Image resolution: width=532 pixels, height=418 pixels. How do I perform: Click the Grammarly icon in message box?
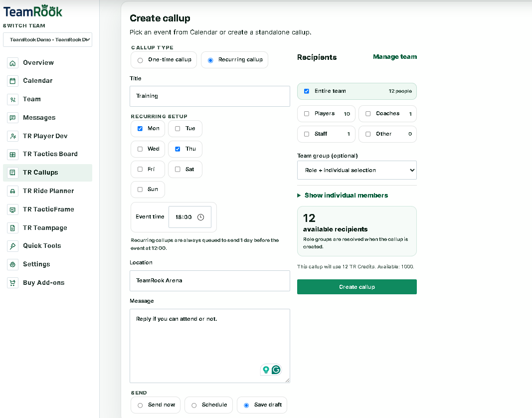(276, 370)
